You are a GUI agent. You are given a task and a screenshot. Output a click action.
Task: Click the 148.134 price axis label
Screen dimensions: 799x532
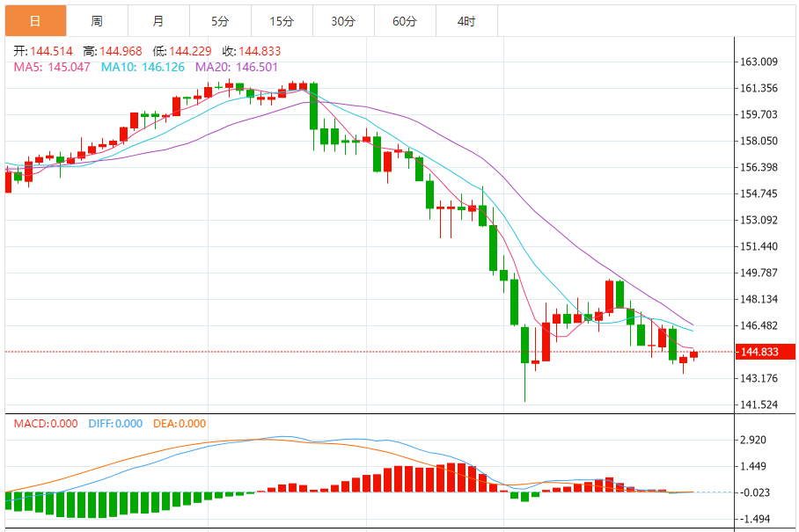[x=759, y=299]
